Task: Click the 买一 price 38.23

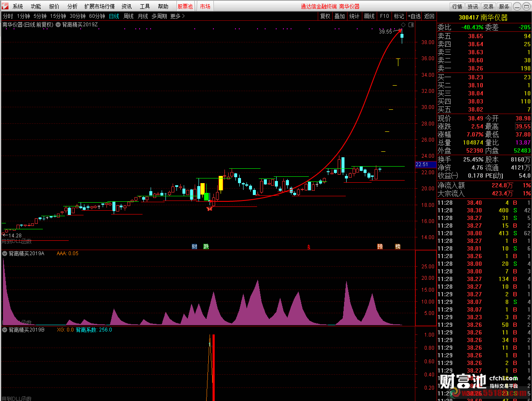Action: point(475,77)
